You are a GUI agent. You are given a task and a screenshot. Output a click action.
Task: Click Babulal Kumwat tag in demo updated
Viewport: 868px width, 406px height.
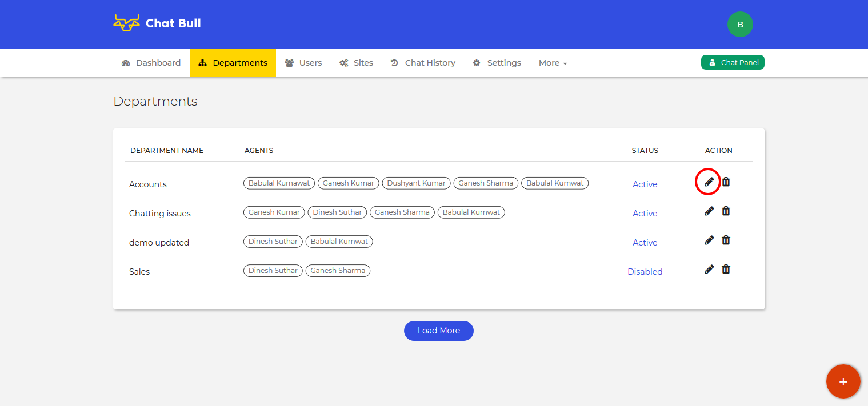pos(339,242)
